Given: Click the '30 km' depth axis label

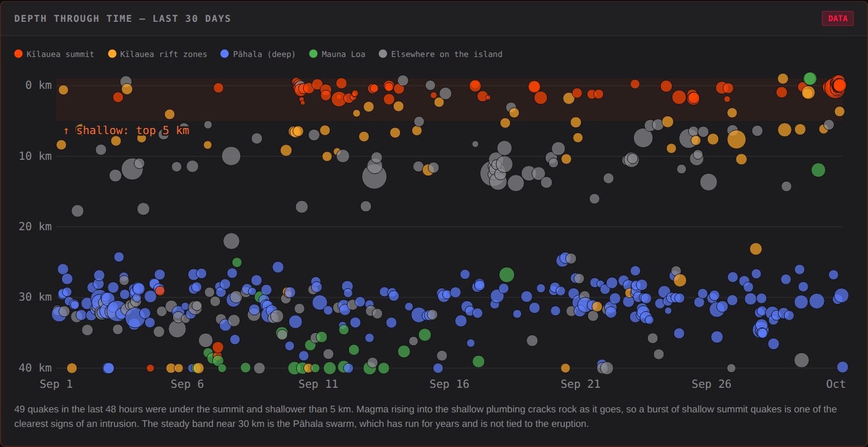Looking at the screenshot, I should point(35,297).
